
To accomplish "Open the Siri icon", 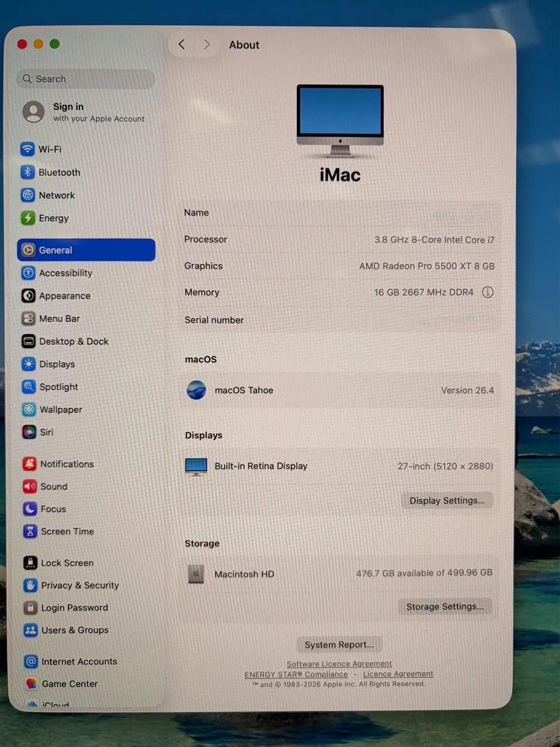I will coord(29,432).
